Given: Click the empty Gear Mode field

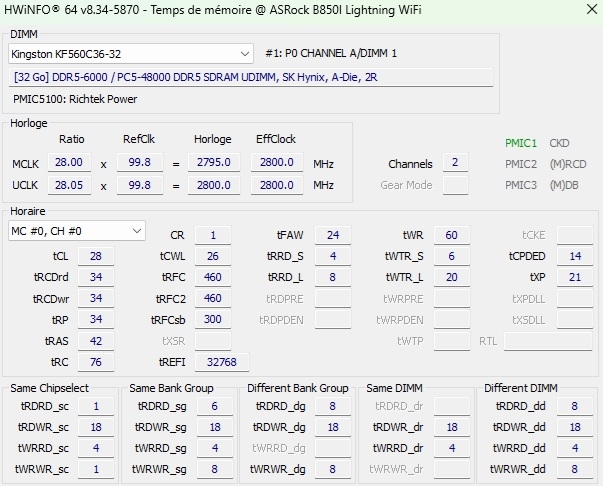Looking at the screenshot, I should 455,185.
